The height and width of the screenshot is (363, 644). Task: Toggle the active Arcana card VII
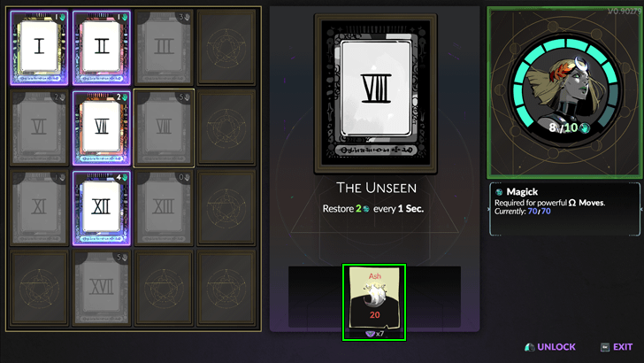coord(102,127)
